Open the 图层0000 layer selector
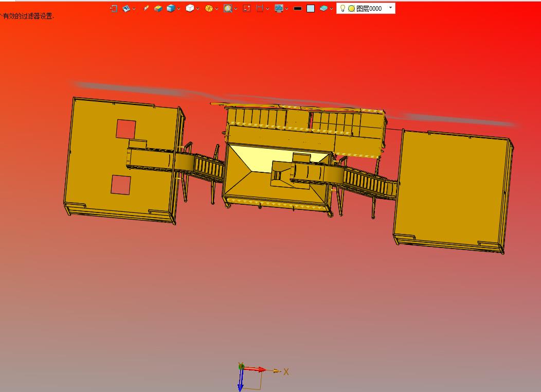Viewport: 541px width, 392px height. click(x=366, y=8)
